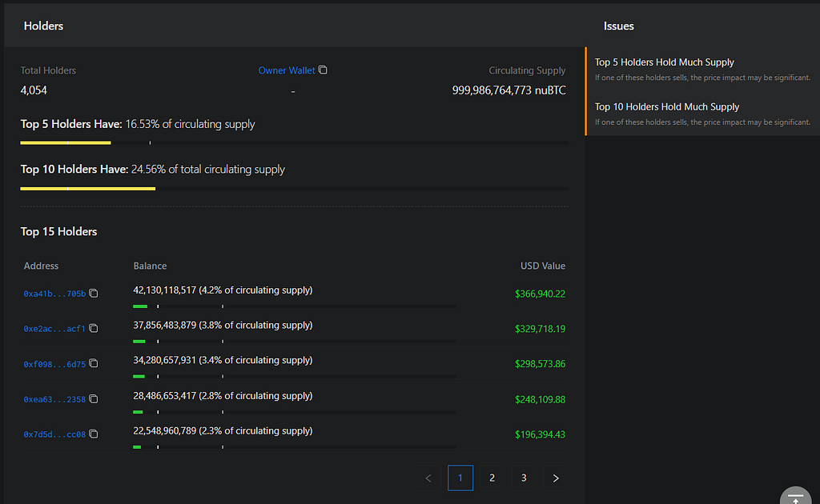The image size is (820, 504).
Task: Click USD value $329,718.19
Action: coord(541,329)
